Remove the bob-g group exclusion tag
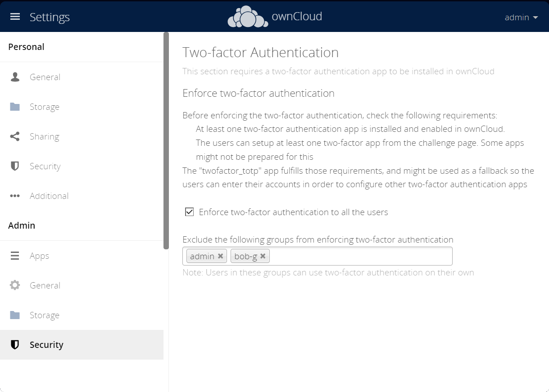This screenshot has height=392, width=549. click(263, 256)
